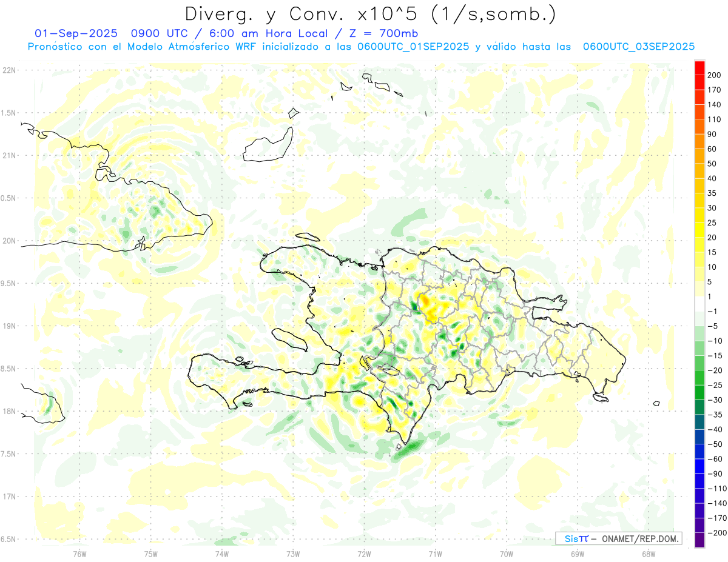
Task: Click the colorbar label '90'
Action: pos(713,134)
